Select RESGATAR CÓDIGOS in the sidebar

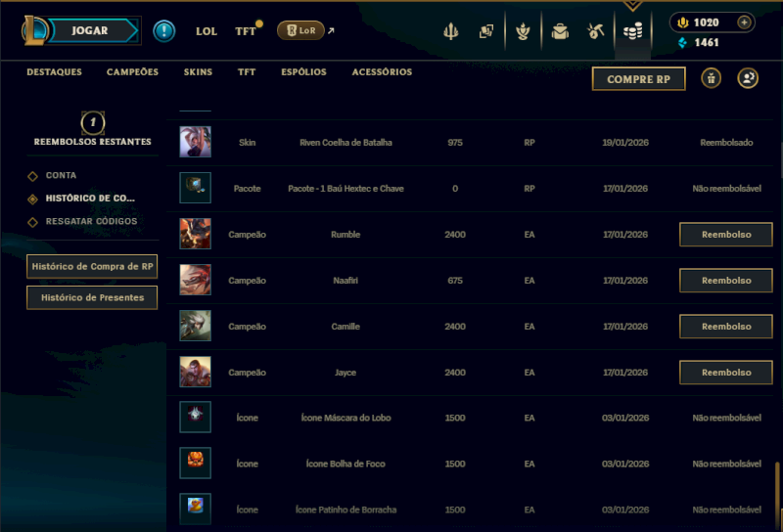[91, 221]
